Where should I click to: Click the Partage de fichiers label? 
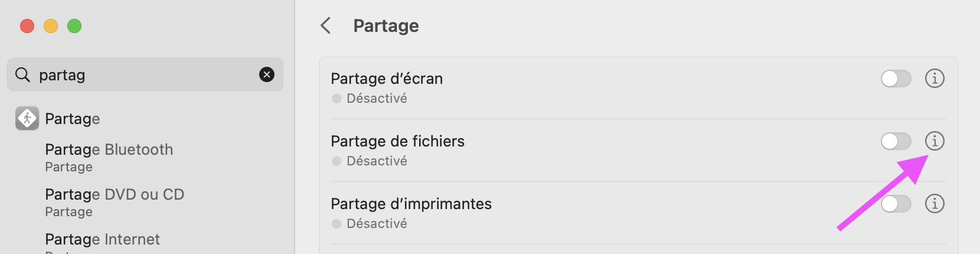tap(397, 141)
